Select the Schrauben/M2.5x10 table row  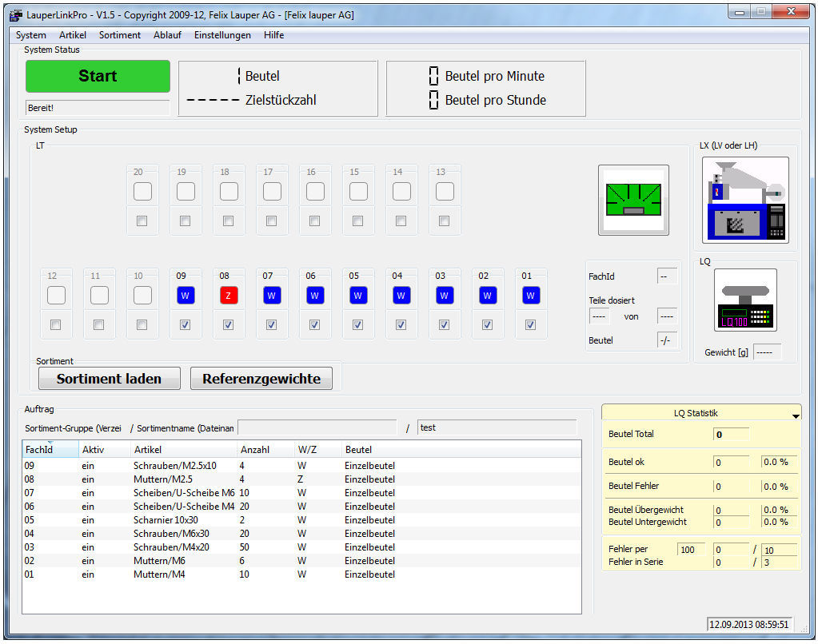click(x=301, y=466)
